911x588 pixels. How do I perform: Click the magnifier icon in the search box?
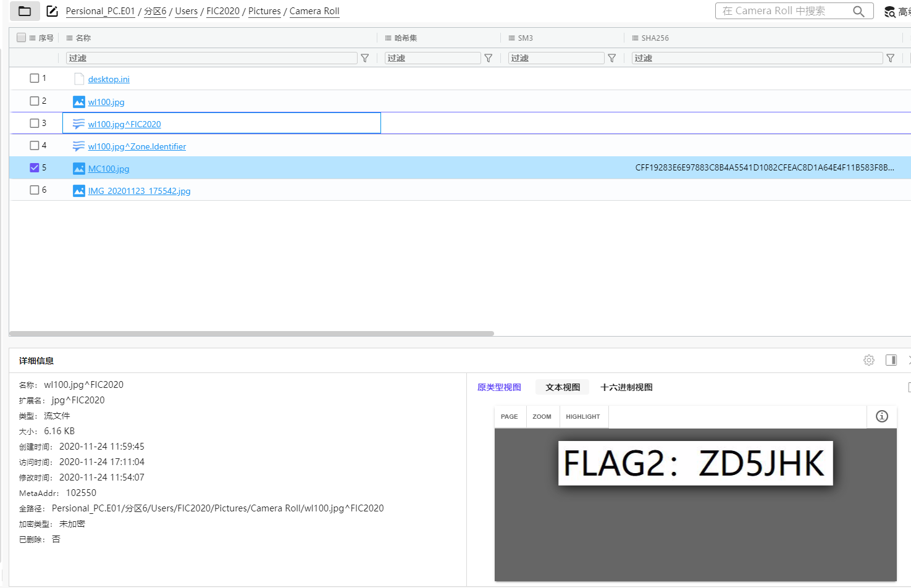tap(859, 11)
